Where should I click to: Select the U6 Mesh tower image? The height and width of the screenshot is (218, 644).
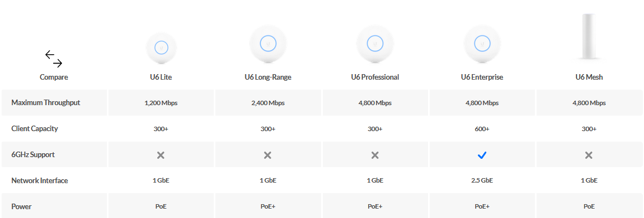pos(589,37)
